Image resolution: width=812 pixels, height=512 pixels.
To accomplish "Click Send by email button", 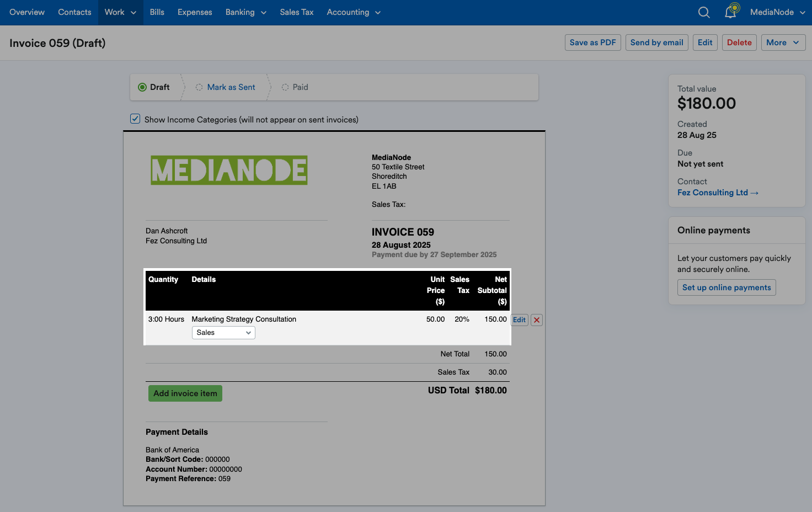I will (x=657, y=42).
